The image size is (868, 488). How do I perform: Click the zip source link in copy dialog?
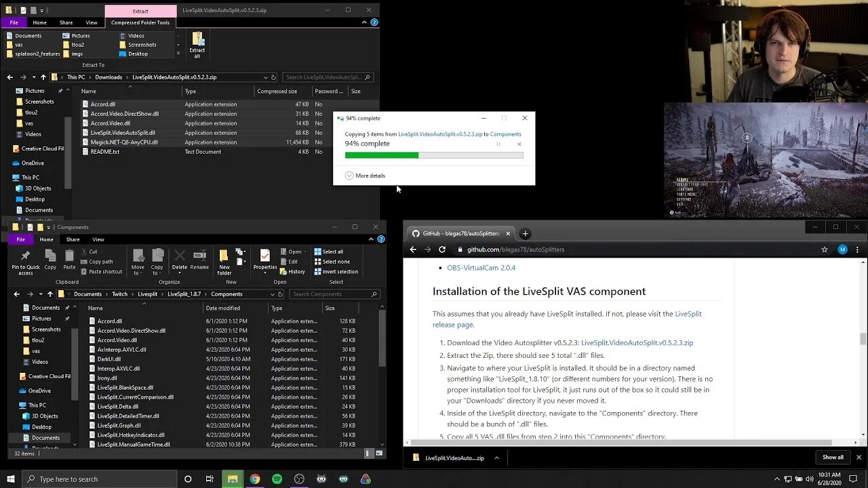pos(440,134)
